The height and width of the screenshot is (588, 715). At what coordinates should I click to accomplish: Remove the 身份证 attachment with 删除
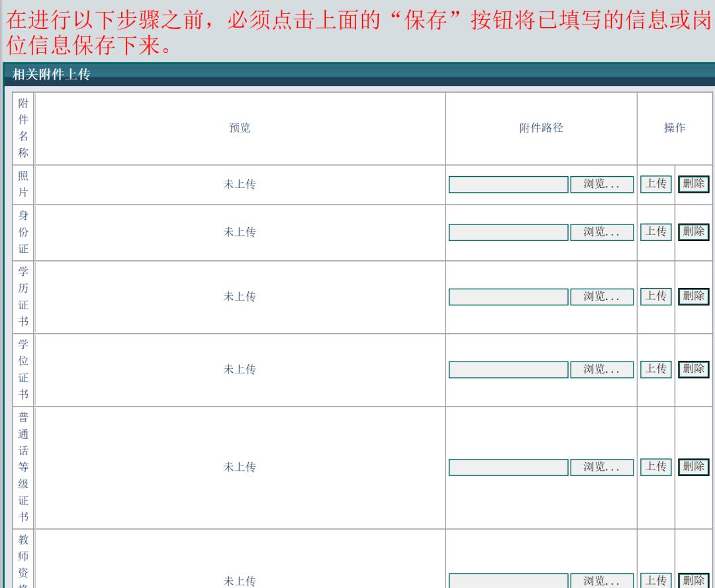(x=693, y=232)
